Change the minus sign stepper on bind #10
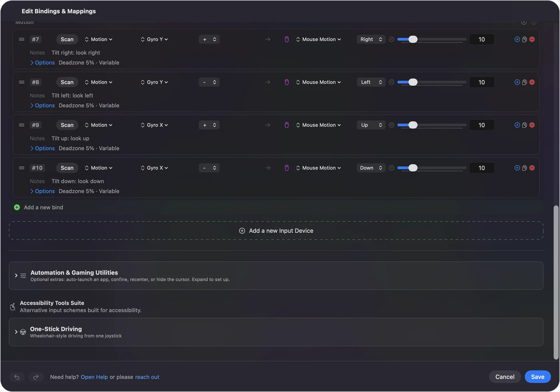560x392 pixels. (x=209, y=168)
